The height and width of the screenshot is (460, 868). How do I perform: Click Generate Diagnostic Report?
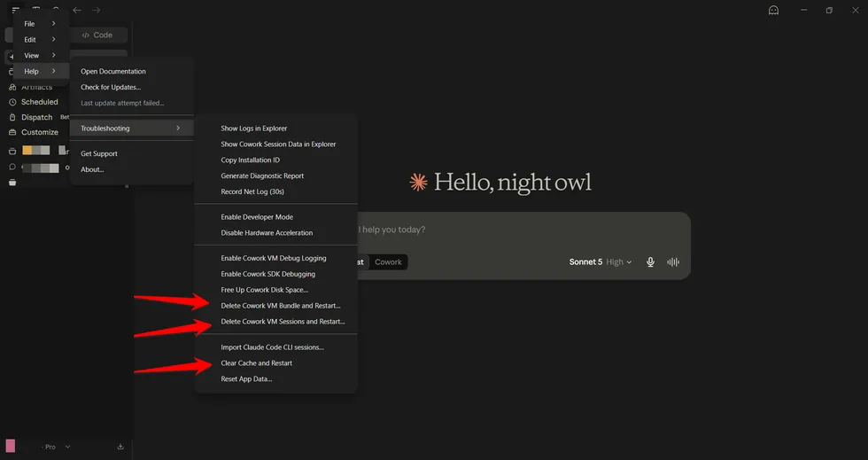point(275,175)
